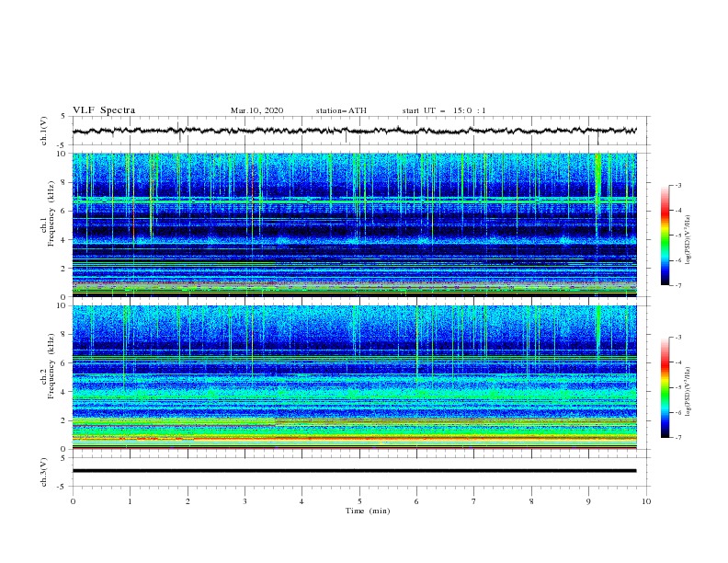Click the "3" tick on the time axis
Image resolution: width=728 pixels, height=563 pixels.
coord(245,501)
